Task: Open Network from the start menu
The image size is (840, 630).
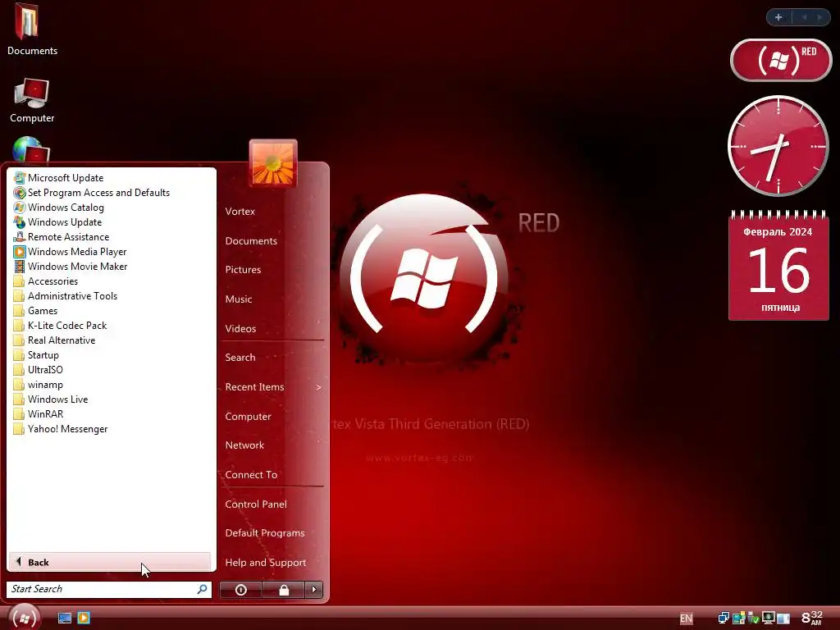Action: tap(244, 445)
